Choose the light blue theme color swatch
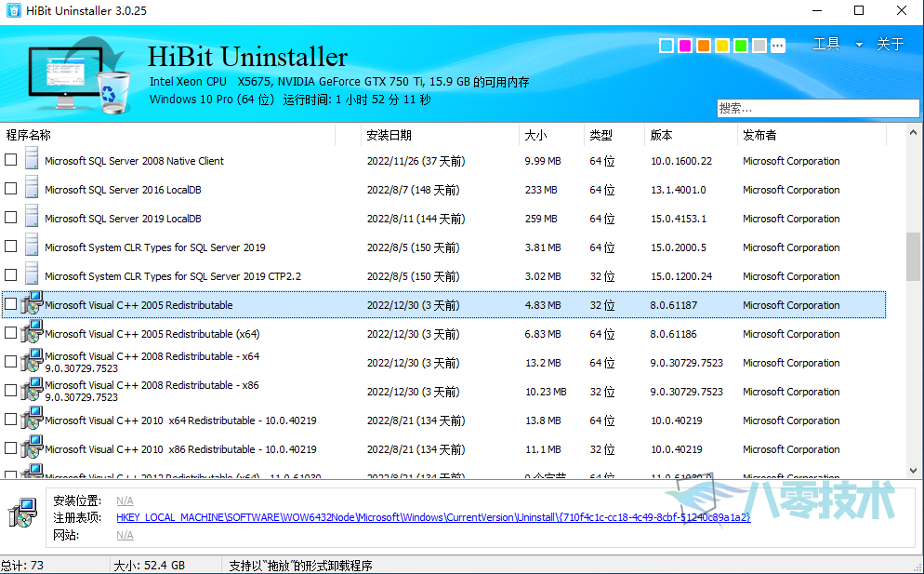 (667, 46)
